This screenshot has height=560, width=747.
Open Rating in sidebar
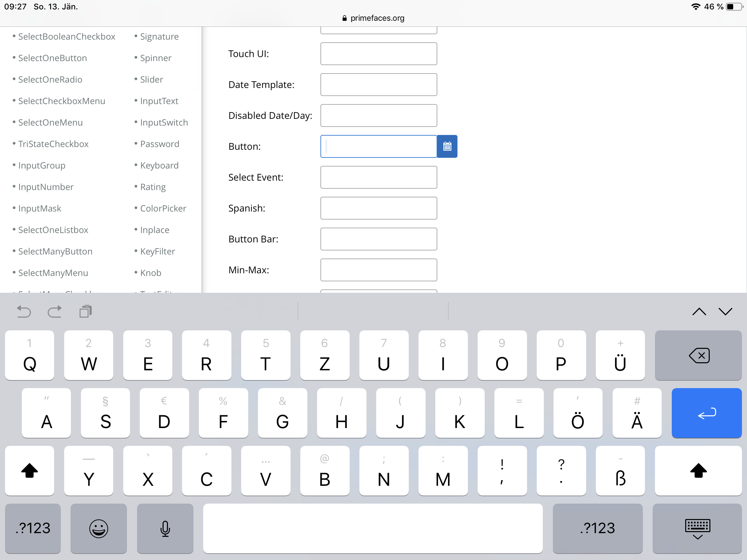point(153,187)
